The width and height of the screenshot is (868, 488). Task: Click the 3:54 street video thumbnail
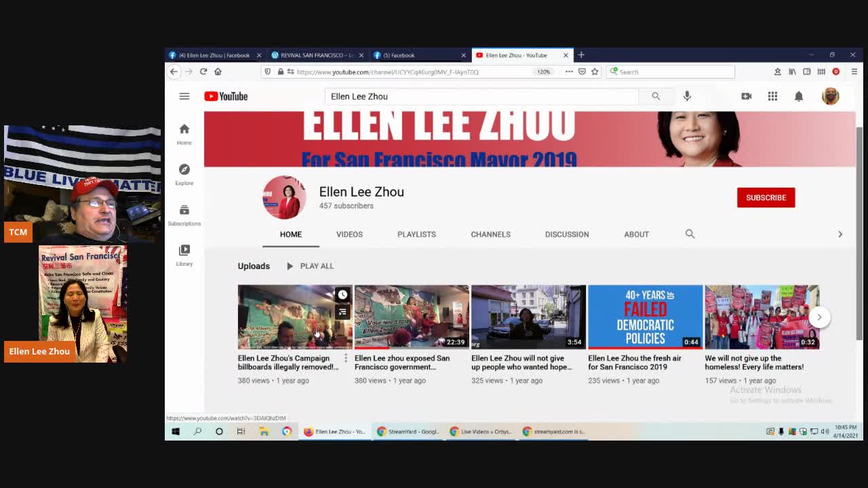tap(528, 317)
